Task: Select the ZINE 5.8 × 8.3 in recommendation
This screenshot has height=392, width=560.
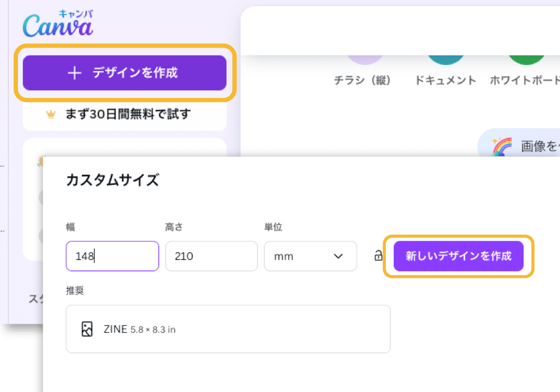Action: coord(228,329)
